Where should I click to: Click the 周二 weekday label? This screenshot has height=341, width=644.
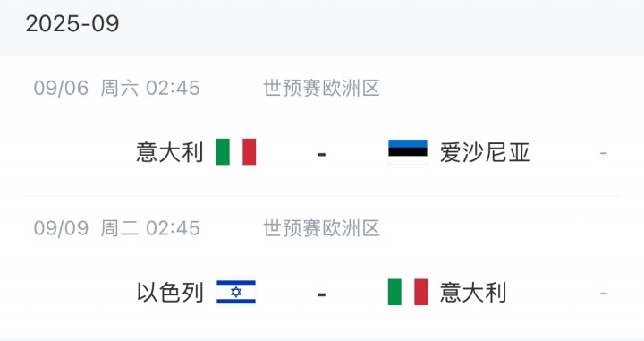(120, 228)
